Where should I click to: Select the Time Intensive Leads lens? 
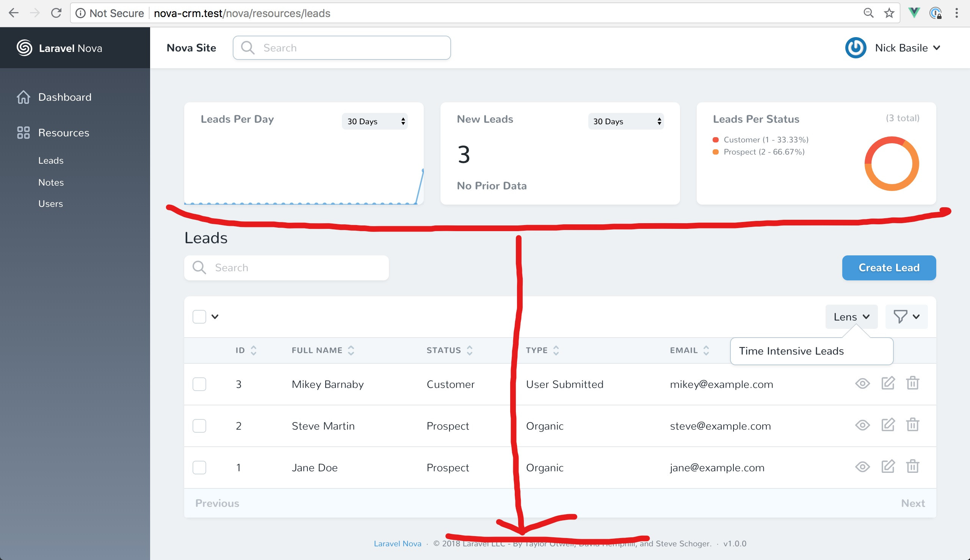pyautogui.click(x=791, y=351)
